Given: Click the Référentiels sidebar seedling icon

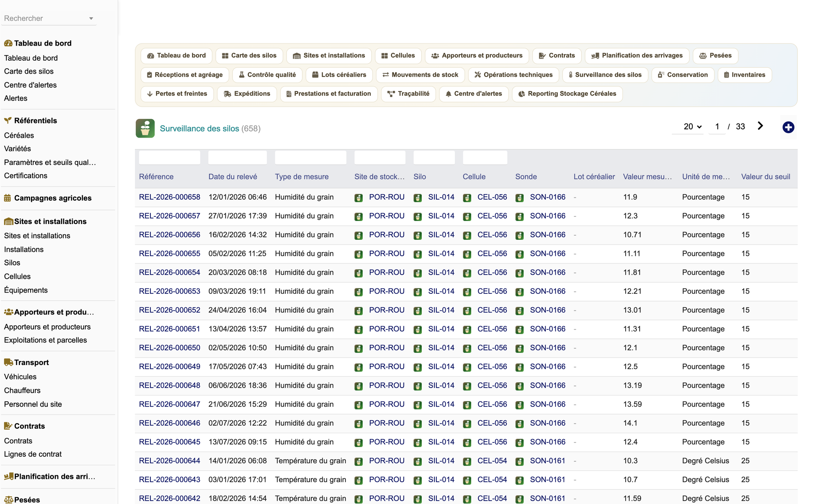Looking at the screenshot, I should (x=8, y=121).
